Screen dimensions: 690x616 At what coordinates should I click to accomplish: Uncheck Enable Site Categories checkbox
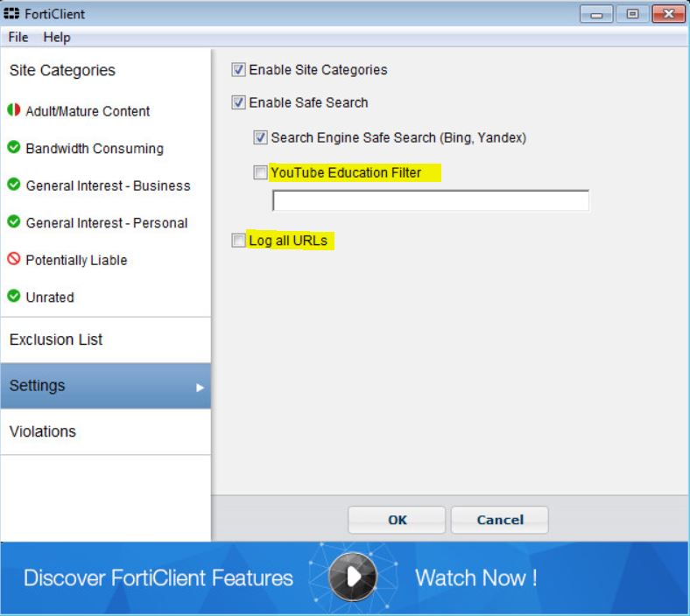tap(238, 70)
